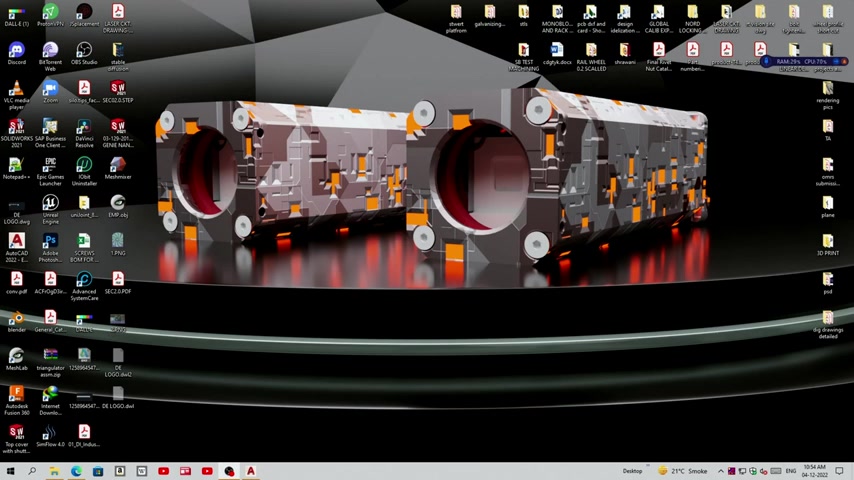
Task: Open the '3D PRINT' folder
Action: tap(827, 241)
